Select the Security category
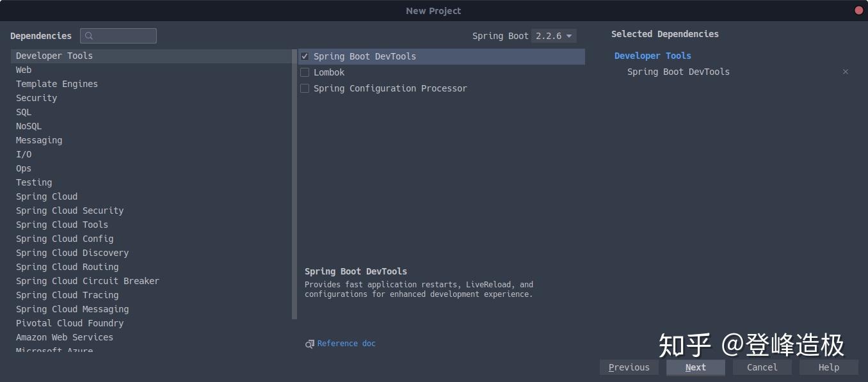The width and height of the screenshot is (868, 382). coord(36,98)
